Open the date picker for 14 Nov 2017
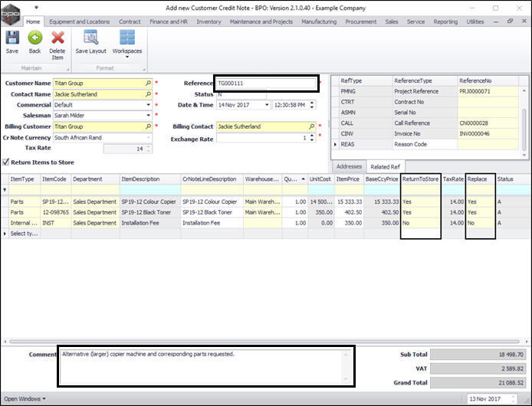The image size is (532, 406). click(267, 105)
